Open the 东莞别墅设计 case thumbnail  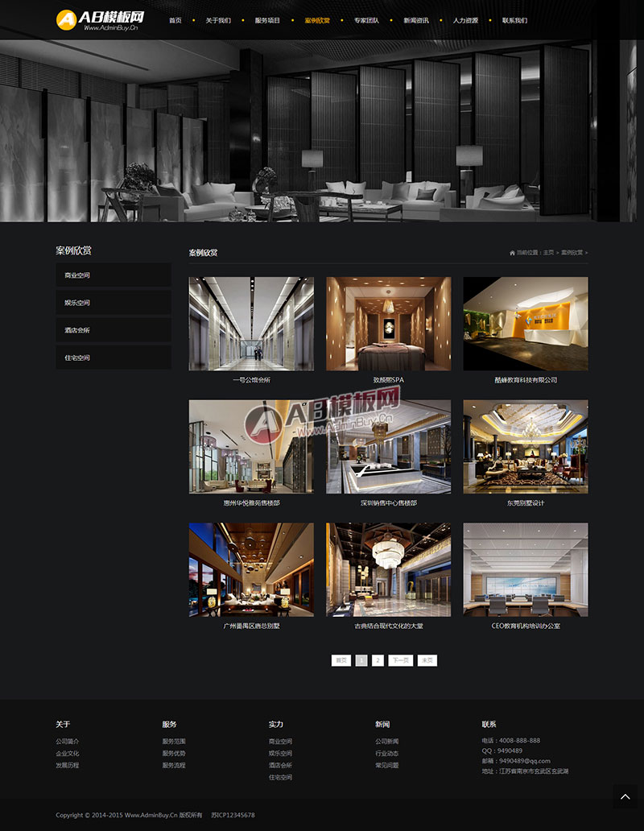(526, 447)
